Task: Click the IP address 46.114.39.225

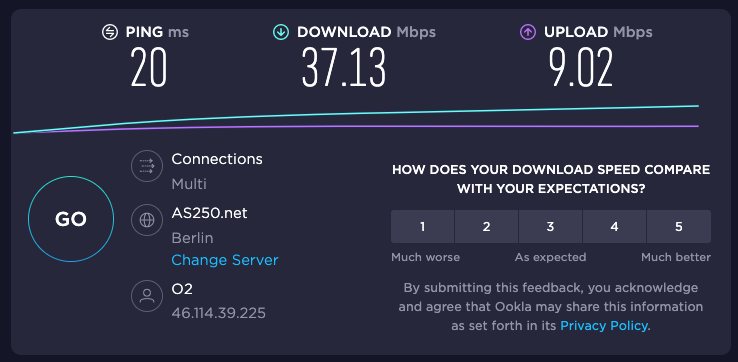Action: pos(218,313)
